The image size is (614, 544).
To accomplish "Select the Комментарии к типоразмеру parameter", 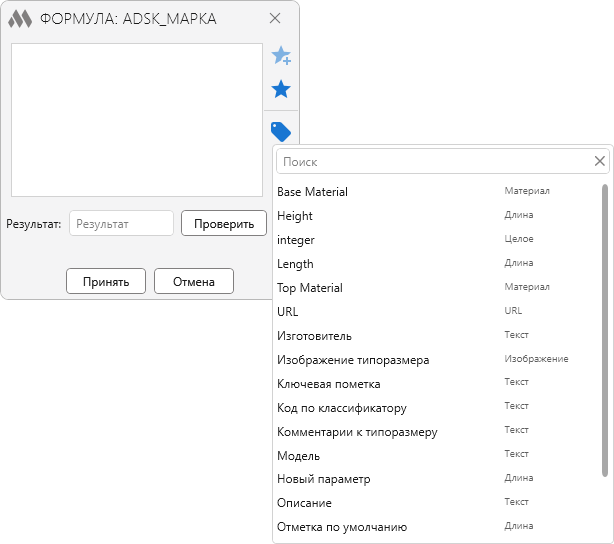I will (438, 432).
